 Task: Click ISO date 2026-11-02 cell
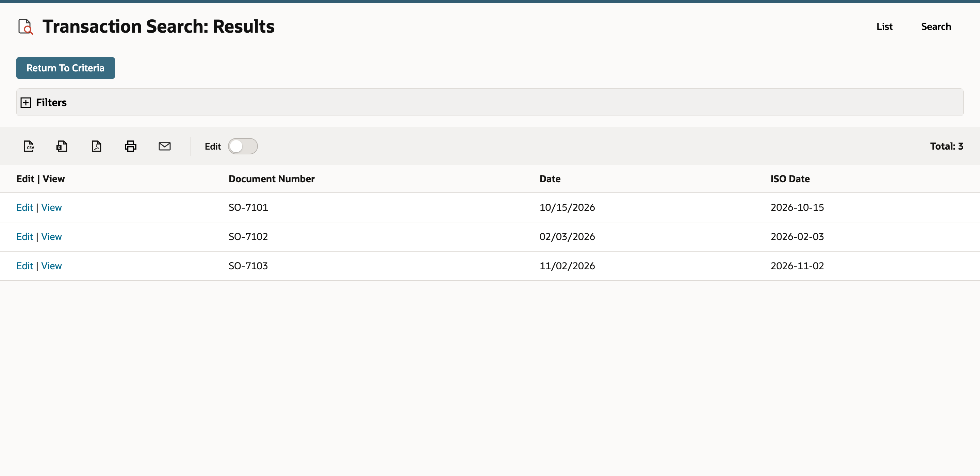(x=797, y=266)
